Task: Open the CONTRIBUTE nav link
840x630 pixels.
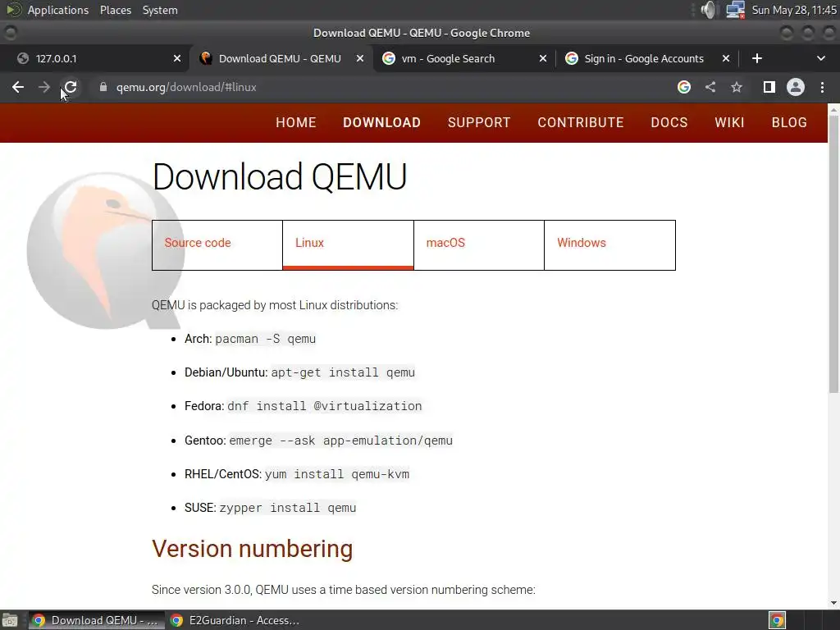Action: click(581, 123)
